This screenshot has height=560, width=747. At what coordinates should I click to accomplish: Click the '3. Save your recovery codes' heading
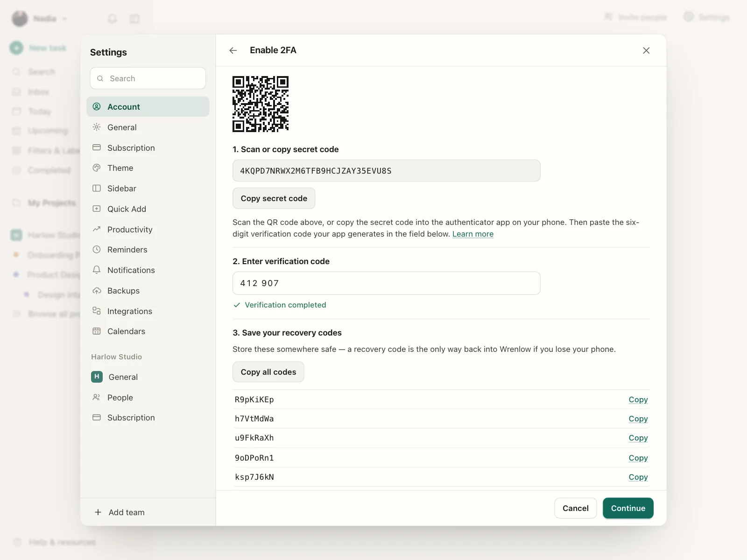[x=287, y=333]
